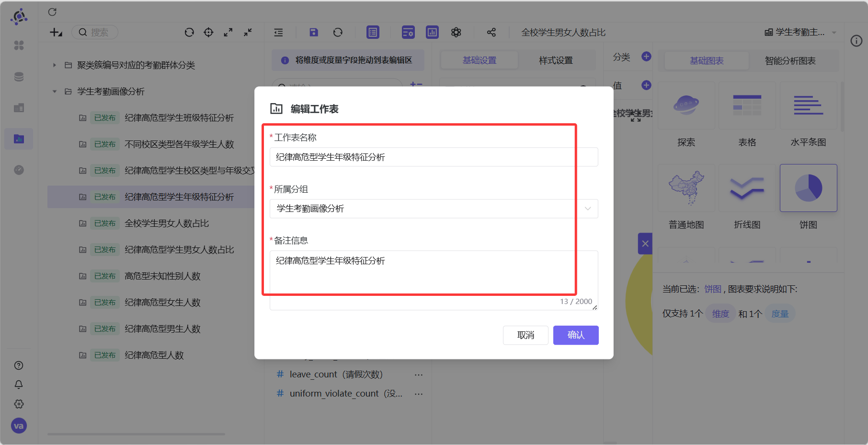Open the chart worksheet sidebar icon
This screenshot has width=868, height=445.
(19, 139)
